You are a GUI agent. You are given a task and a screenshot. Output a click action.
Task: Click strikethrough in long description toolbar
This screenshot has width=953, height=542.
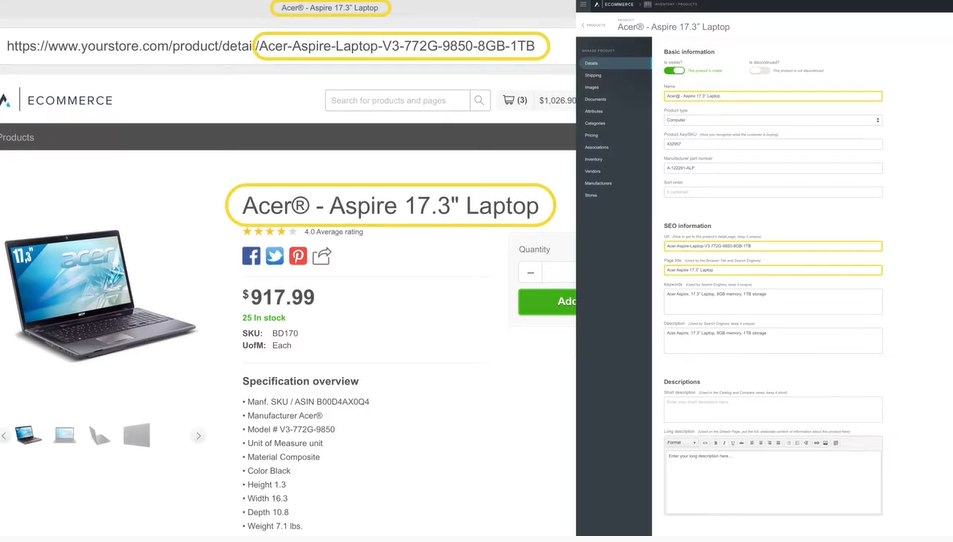point(741,443)
